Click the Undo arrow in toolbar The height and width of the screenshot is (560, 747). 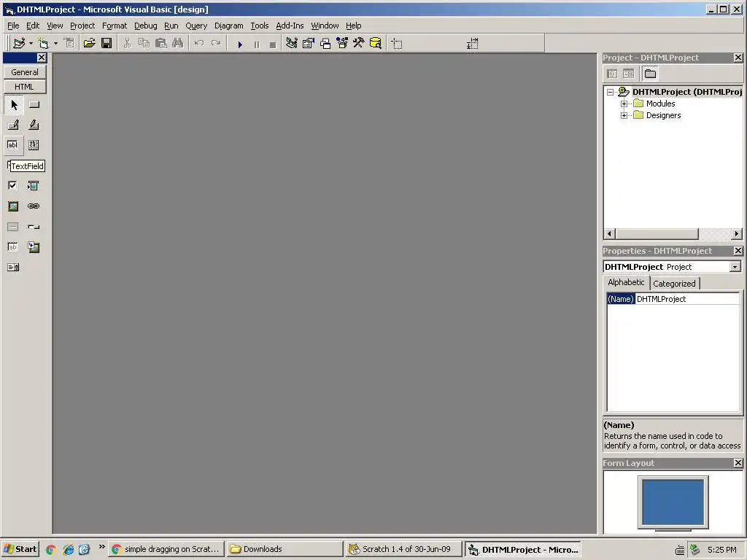[x=199, y=43]
